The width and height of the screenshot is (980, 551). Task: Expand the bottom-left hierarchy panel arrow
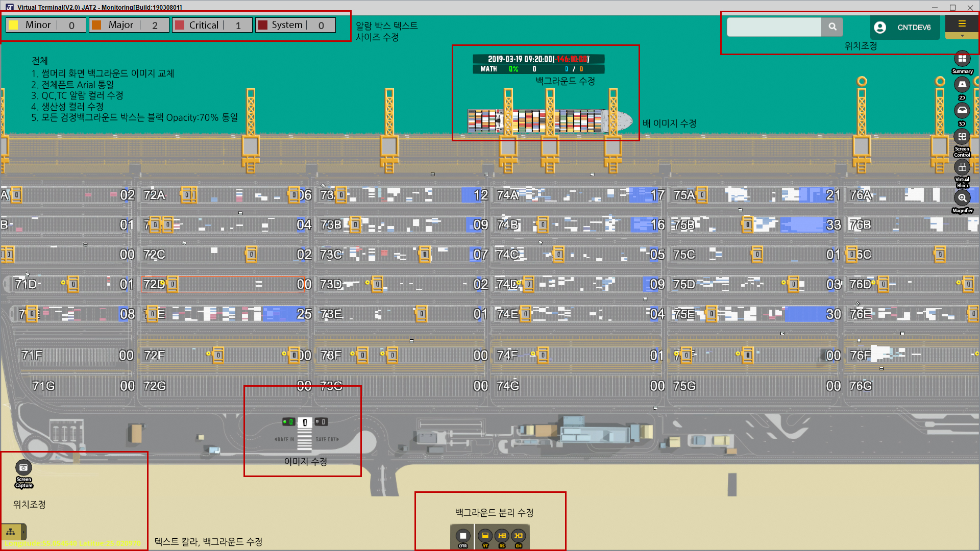click(23, 532)
